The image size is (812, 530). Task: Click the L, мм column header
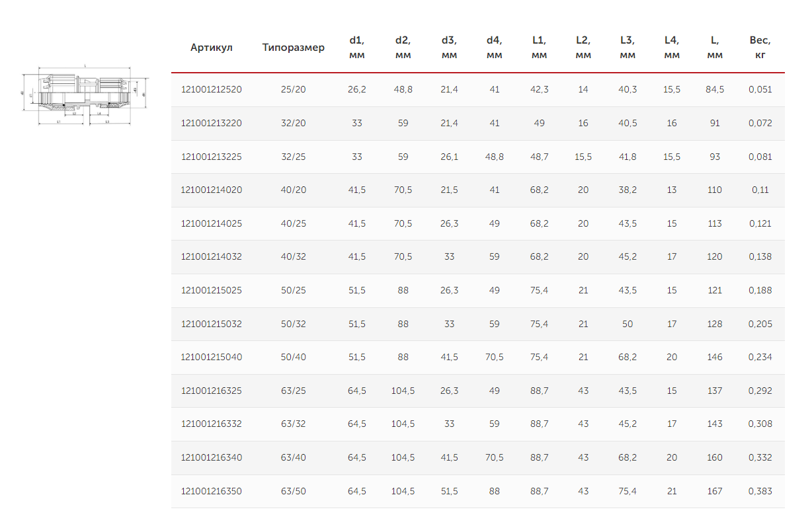click(x=715, y=48)
